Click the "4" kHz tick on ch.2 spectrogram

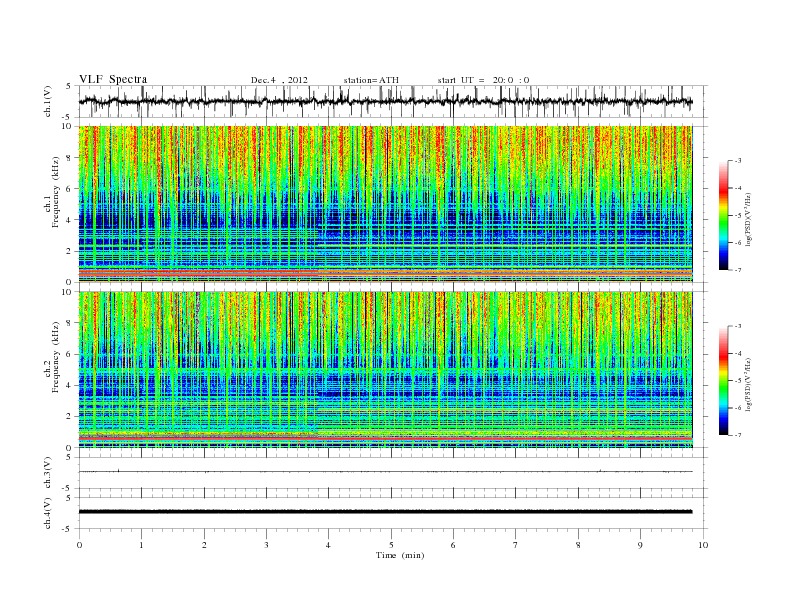69,386
